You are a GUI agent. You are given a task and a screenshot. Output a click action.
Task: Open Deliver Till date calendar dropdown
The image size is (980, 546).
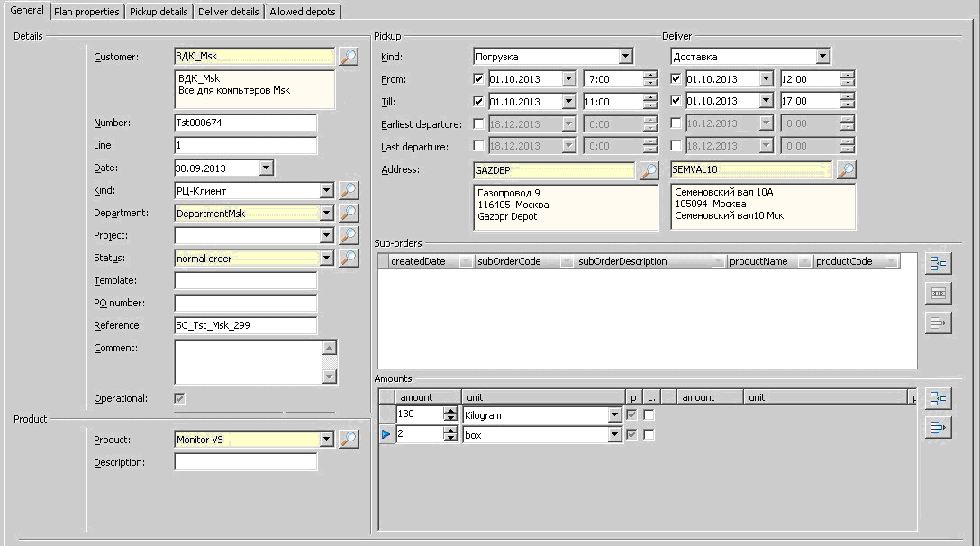(767, 100)
